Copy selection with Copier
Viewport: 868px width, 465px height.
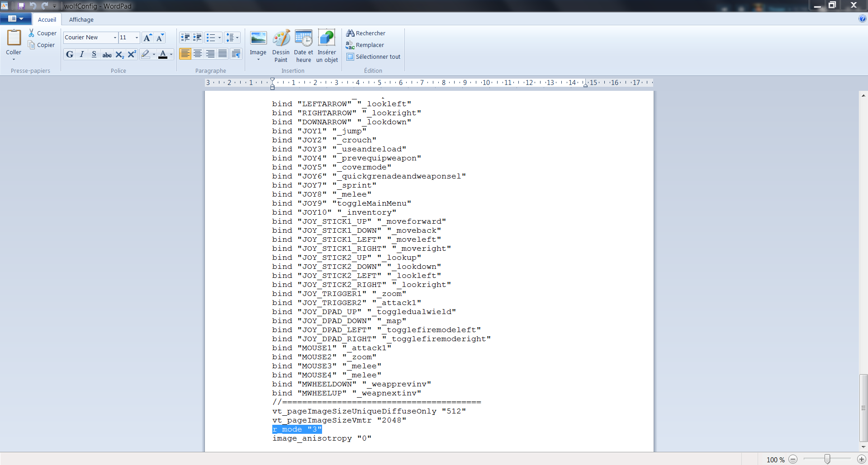pos(42,45)
